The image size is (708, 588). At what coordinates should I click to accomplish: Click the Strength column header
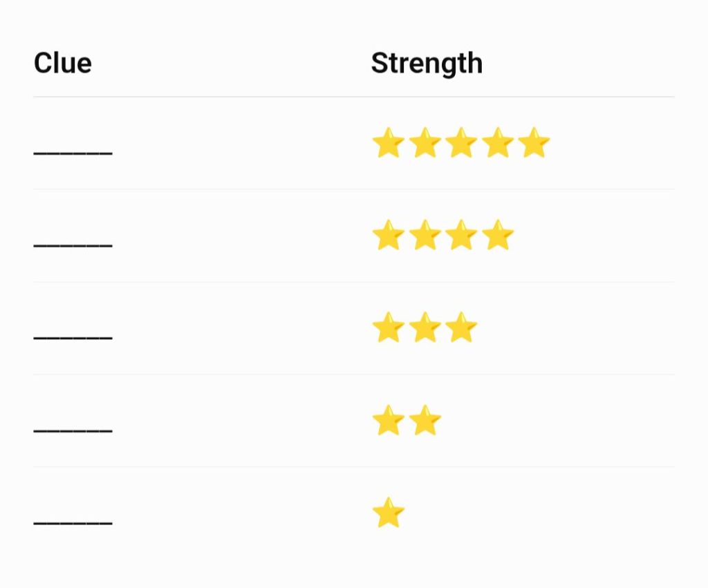coord(427,64)
